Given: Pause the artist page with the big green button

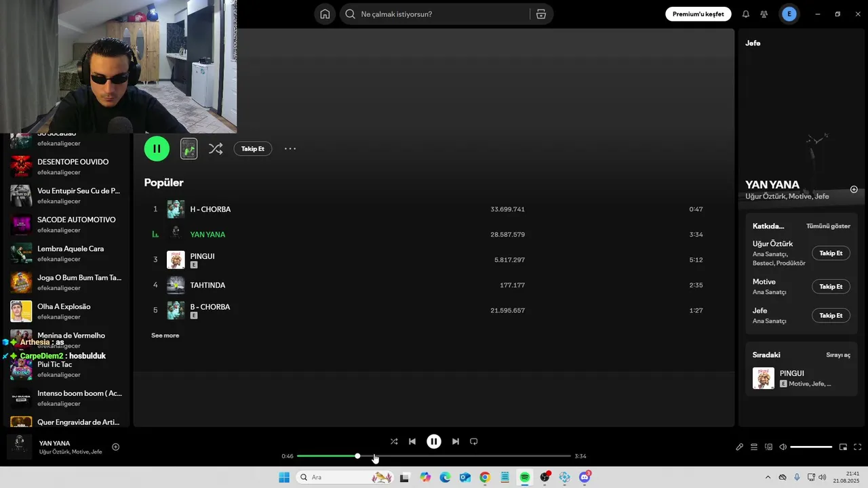Looking at the screenshot, I should click(157, 148).
